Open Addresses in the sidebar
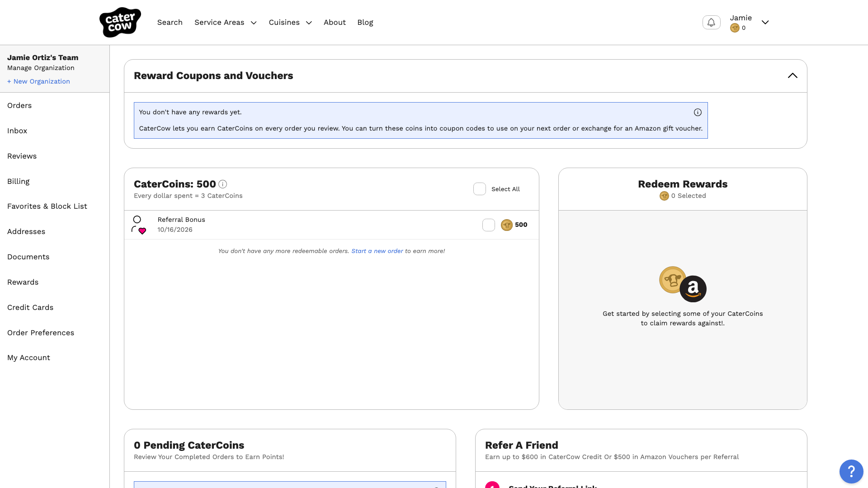This screenshot has width=868, height=488. pos(26,231)
